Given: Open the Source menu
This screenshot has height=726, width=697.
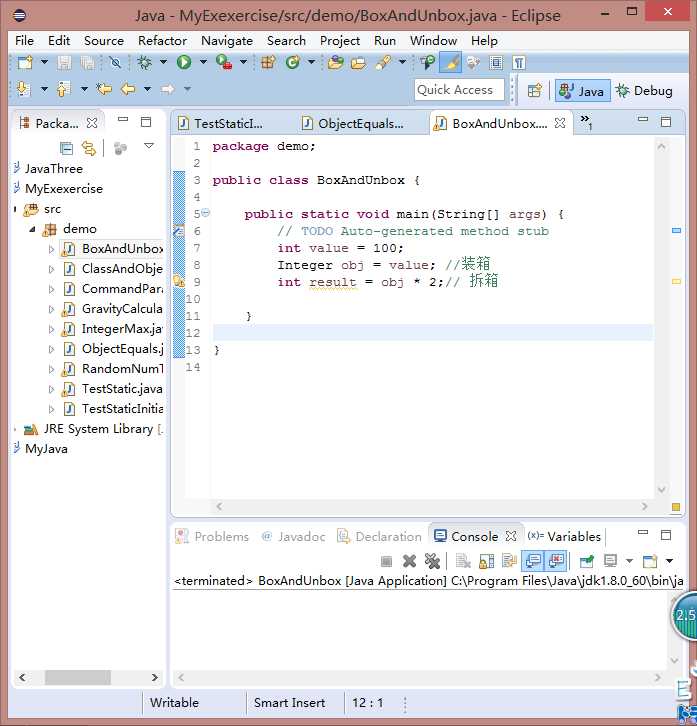Looking at the screenshot, I should (x=104, y=41).
